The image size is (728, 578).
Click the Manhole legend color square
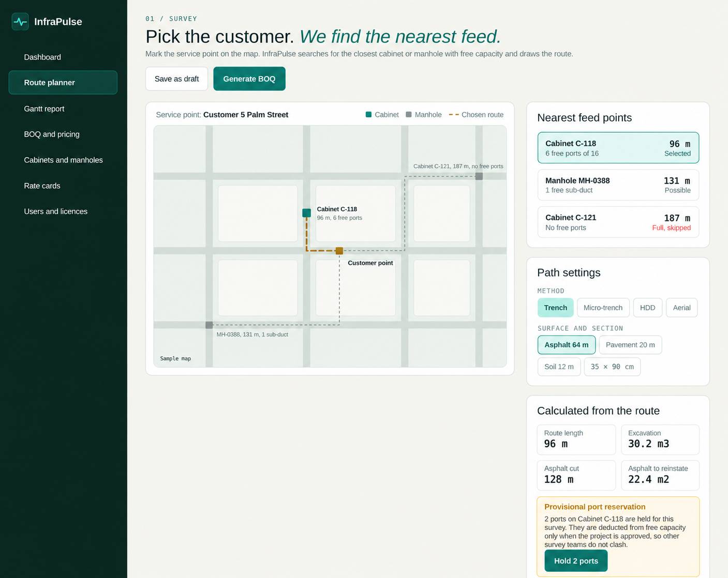(409, 115)
